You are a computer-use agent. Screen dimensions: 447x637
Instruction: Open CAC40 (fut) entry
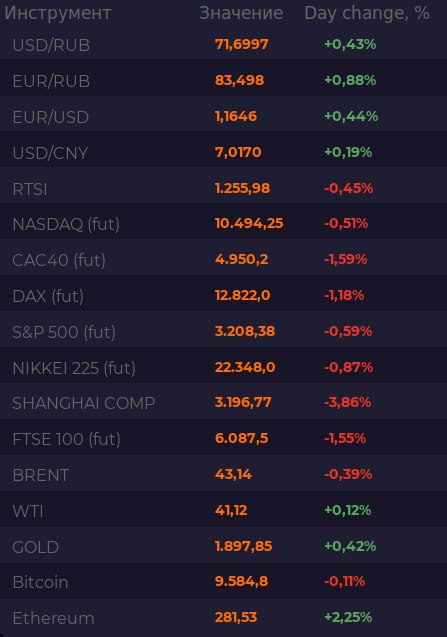[224, 260]
